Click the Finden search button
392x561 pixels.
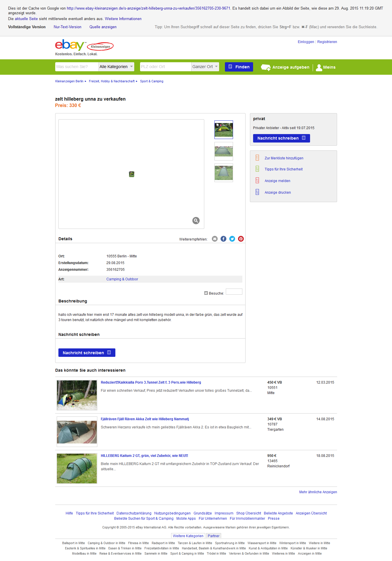pos(239,67)
